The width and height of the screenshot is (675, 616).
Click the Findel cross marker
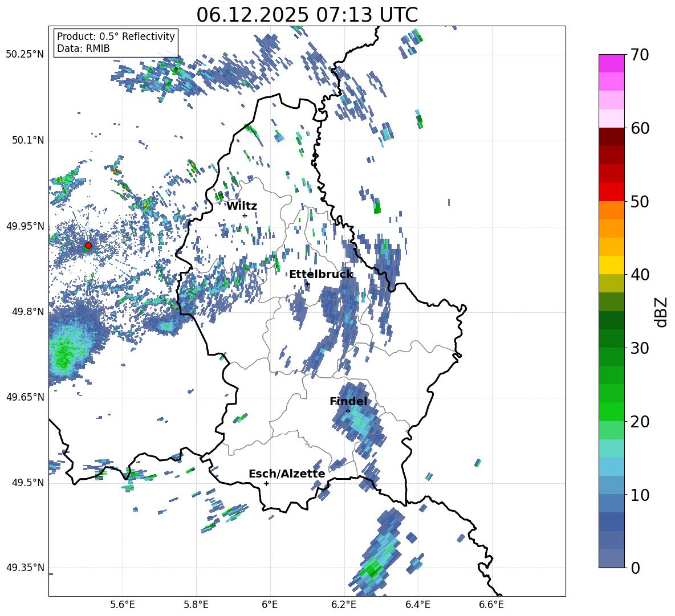(x=348, y=411)
